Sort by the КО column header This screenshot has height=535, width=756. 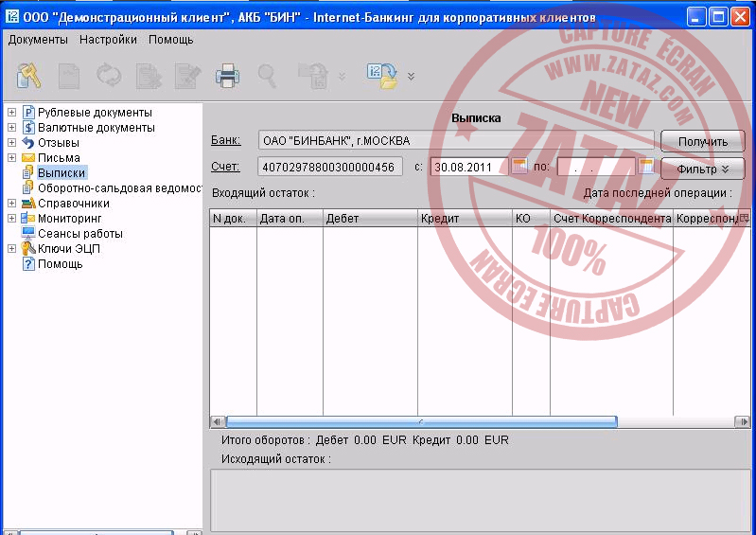531,218
